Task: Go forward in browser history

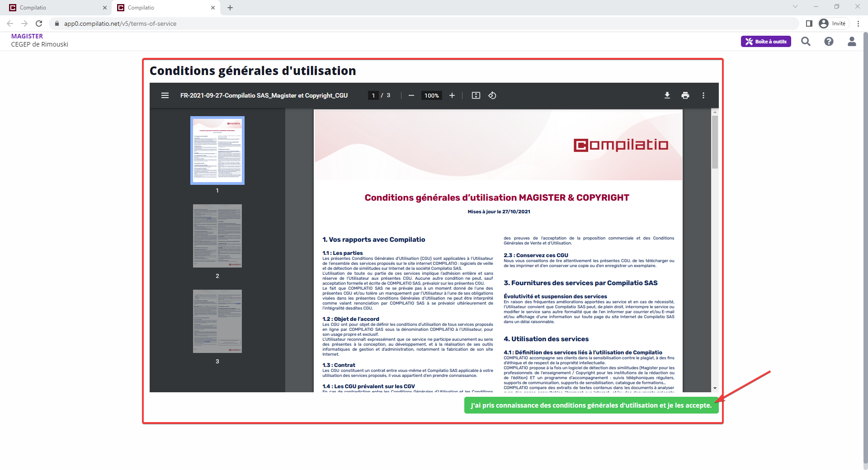Action: coord(24,23)
